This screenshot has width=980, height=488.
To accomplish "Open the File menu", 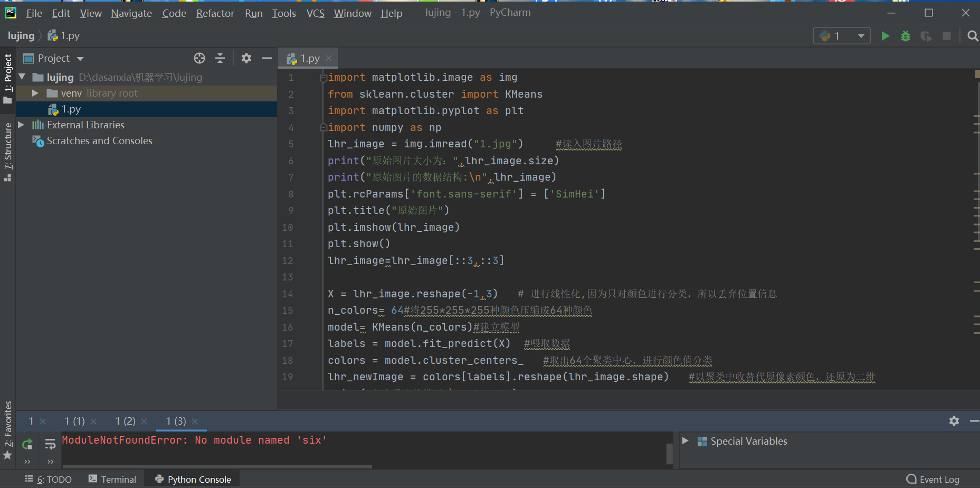I will [34, 13].
